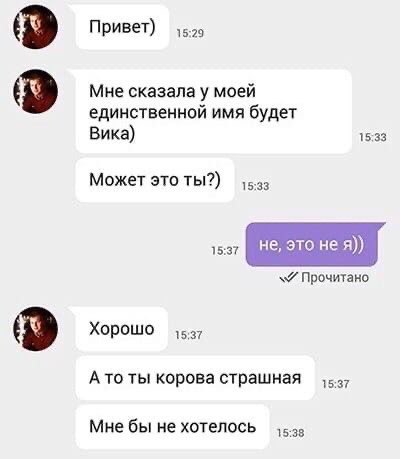Click the 15:33 timestamp beside Может это ты?)

tap(255, 186)
